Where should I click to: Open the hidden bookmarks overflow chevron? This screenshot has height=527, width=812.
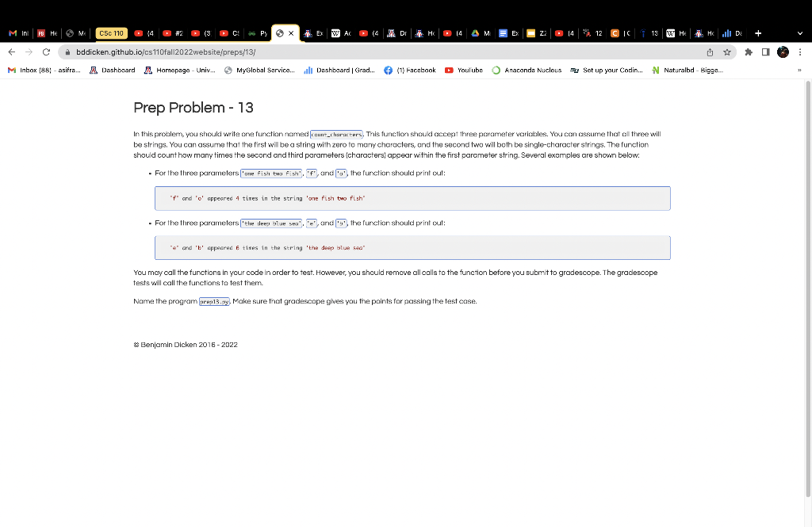799,70
